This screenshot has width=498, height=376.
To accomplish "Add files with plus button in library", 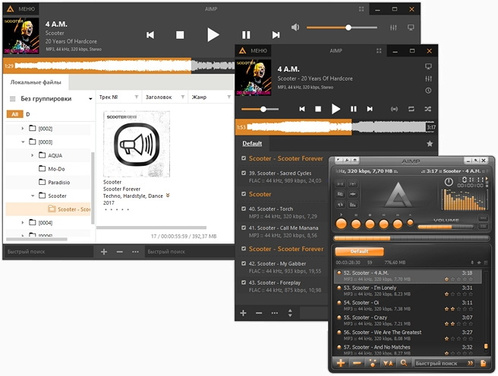I will coord(104,252).
